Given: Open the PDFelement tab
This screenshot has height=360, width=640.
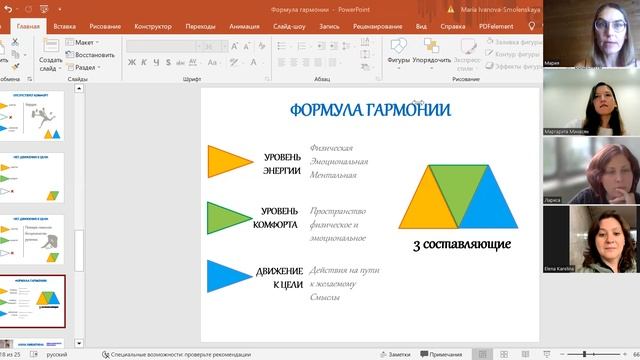Looking at the screenshot, I should tap(496, 27).
